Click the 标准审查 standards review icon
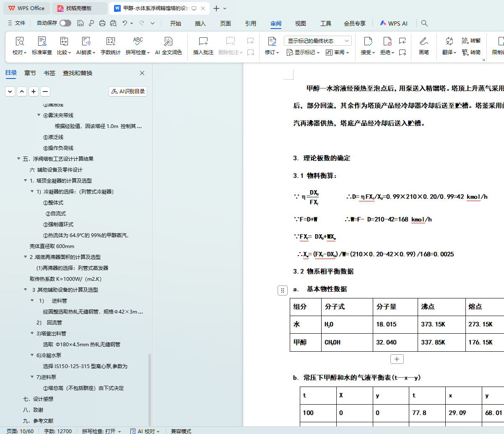 [42, 41]
